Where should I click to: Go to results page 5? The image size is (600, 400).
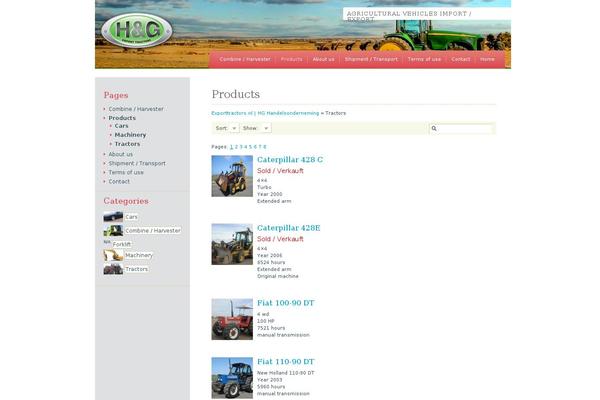pos(250,147)
